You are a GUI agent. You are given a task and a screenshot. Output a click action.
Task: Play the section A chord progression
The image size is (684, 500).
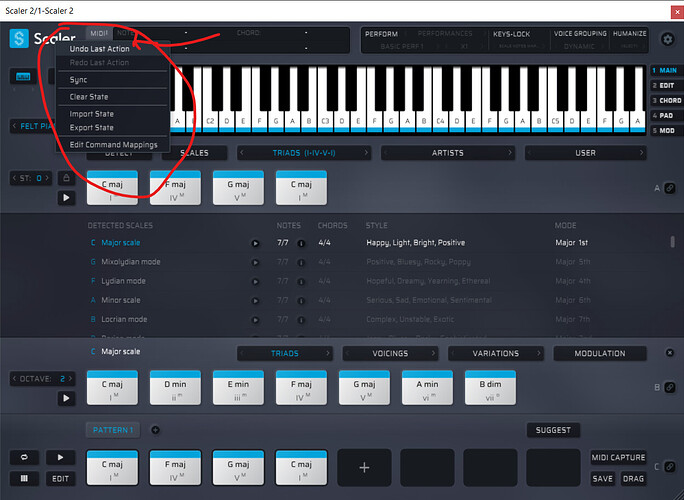(x=66, y=198)
